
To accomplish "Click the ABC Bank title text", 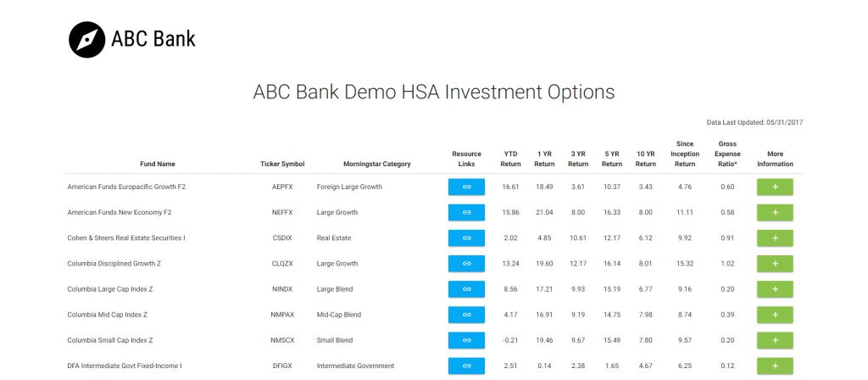I will coord(153,39).
